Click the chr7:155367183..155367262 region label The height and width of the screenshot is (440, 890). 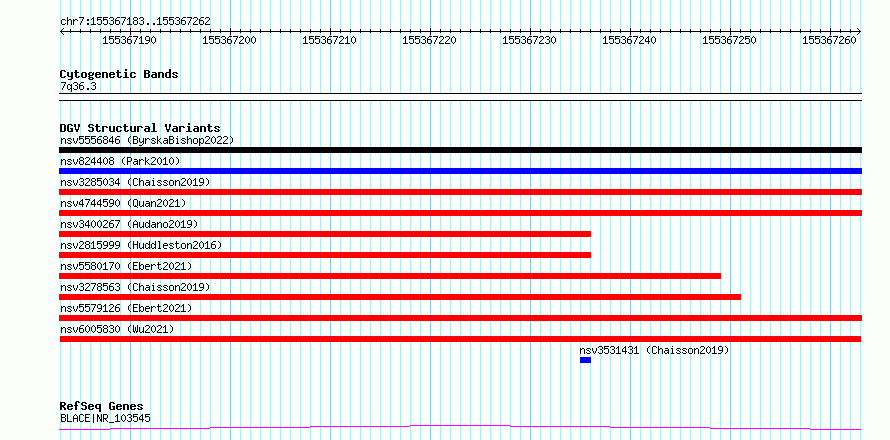pos(135,21)
